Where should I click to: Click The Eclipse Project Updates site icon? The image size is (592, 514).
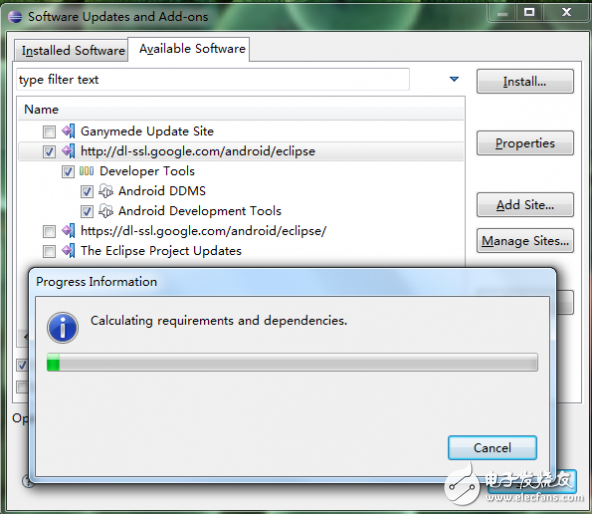[x=68, y=250]
